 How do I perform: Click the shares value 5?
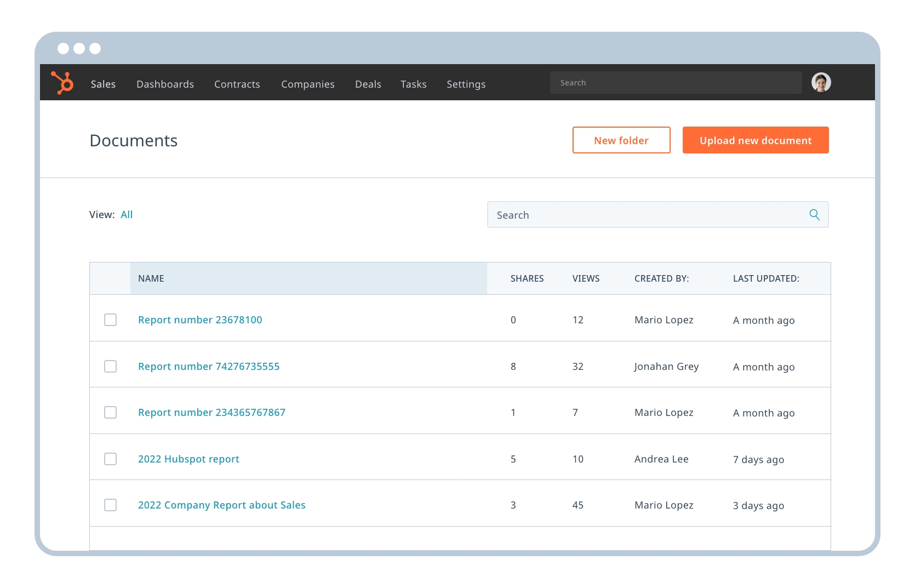click(513, 459)
